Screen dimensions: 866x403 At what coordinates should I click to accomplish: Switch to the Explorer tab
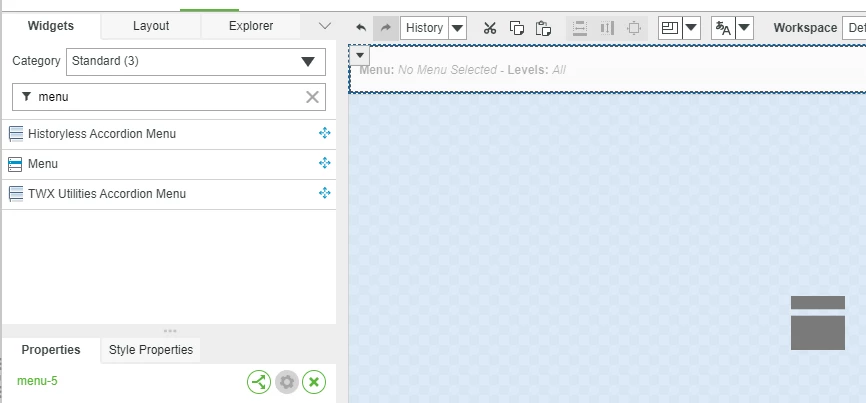click(x=251, y=26)
